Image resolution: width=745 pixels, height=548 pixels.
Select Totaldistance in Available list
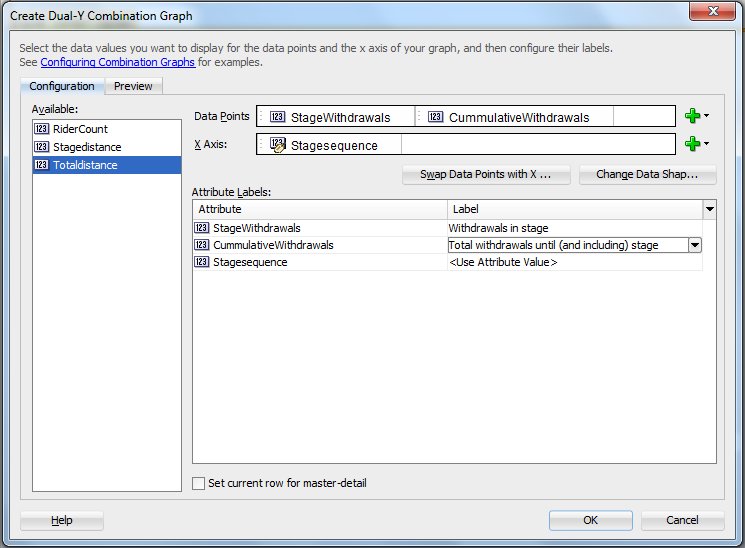[x=84, y=165]
